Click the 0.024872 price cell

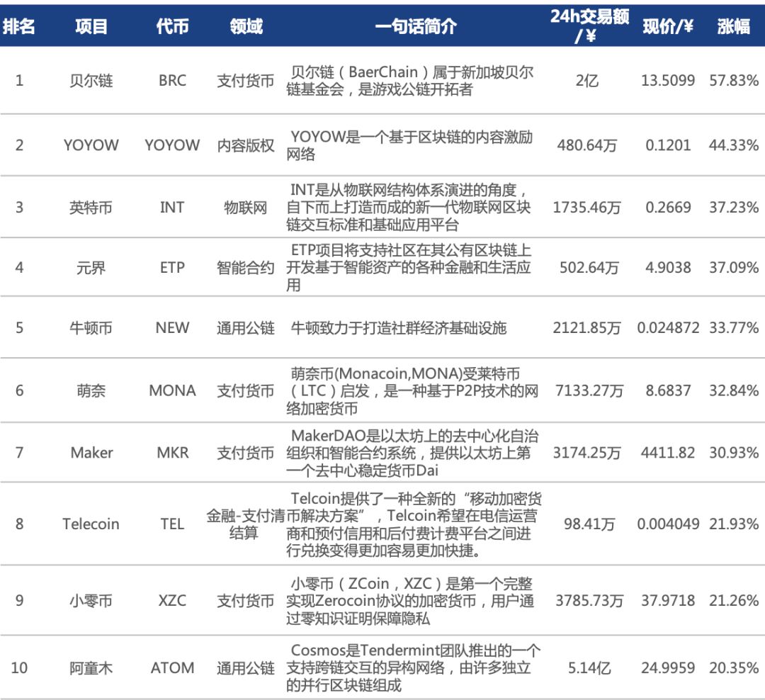668,327
